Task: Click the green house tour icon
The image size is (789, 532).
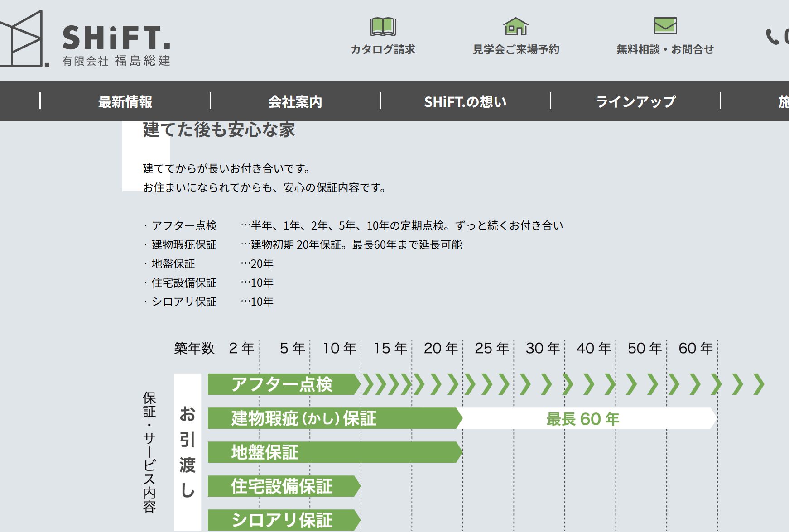Action: pos(516,26)
